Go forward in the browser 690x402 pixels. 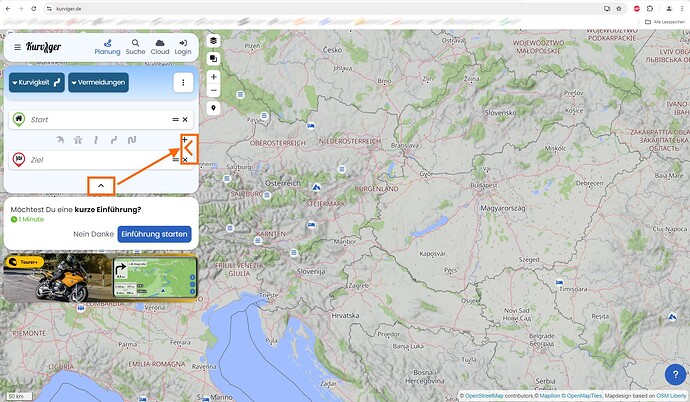pyautogui.click(x=21, y=8)
